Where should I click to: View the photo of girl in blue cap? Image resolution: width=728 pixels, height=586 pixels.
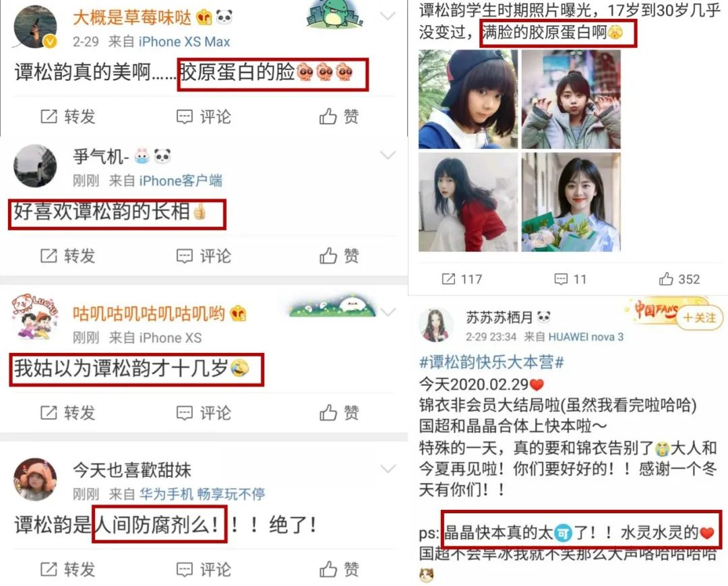pyautogui.click(x=468, y=99)
